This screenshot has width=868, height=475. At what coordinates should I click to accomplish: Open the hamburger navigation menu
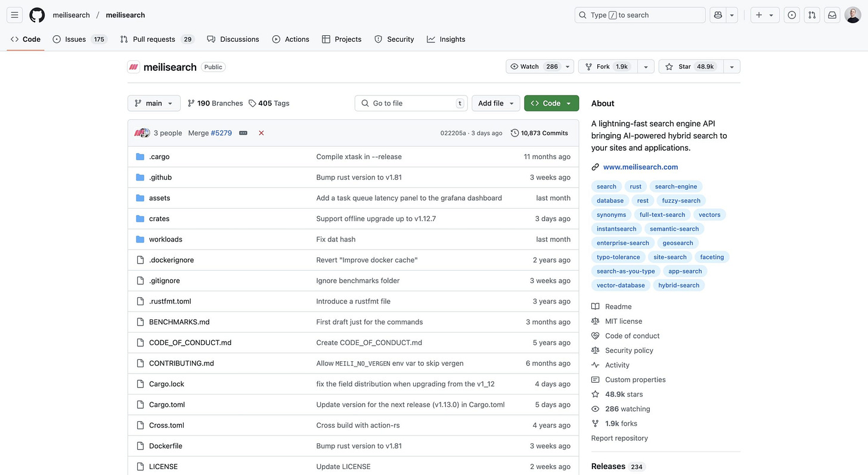(15, 15)
